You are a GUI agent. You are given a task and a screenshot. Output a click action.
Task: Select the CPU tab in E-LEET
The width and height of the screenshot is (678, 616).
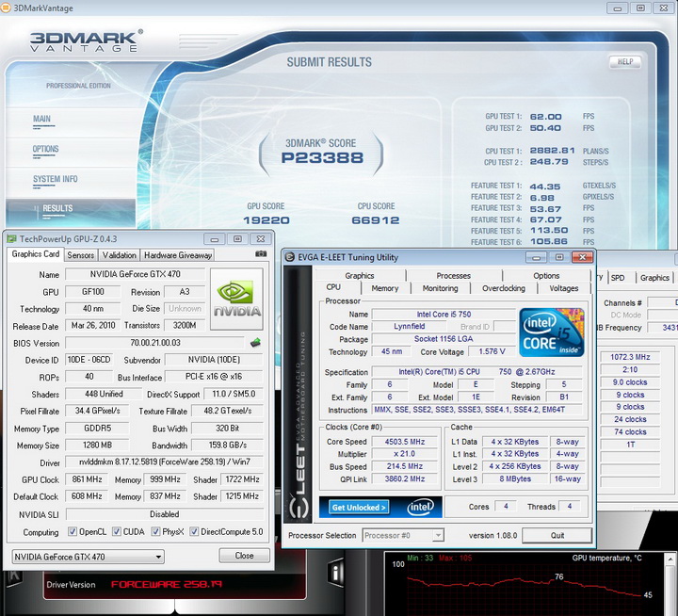pos(333,287)
